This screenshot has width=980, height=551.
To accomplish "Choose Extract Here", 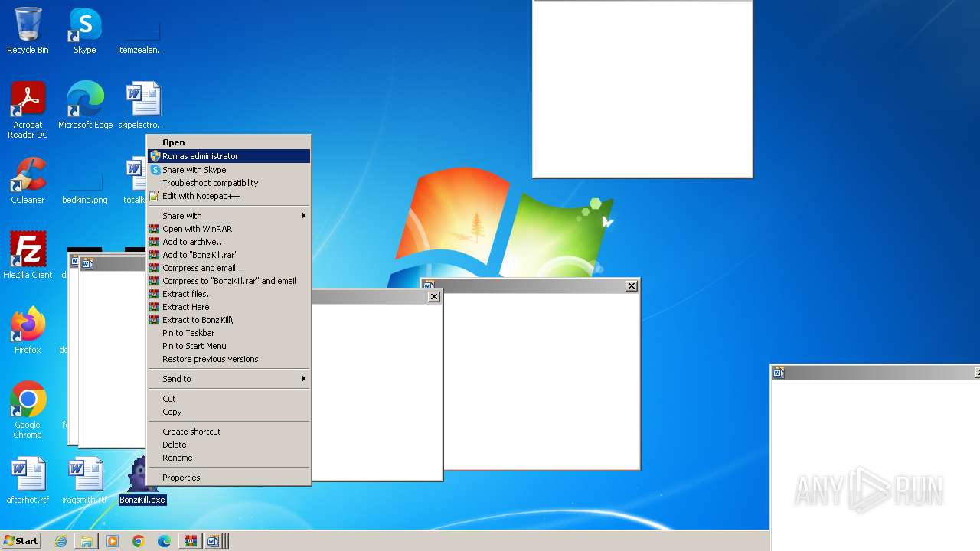I will click(x=229, y=307).
